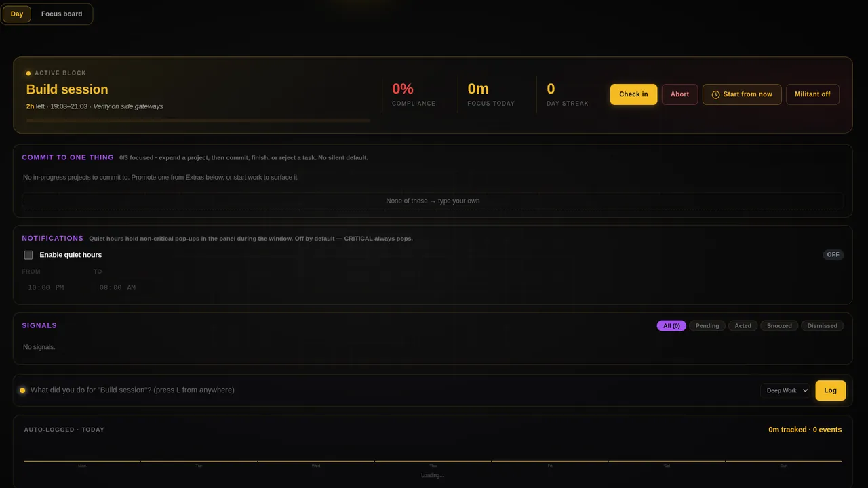Click 0m tracked · 0 events summary
The image size is (868, 488).
(805, 430)
